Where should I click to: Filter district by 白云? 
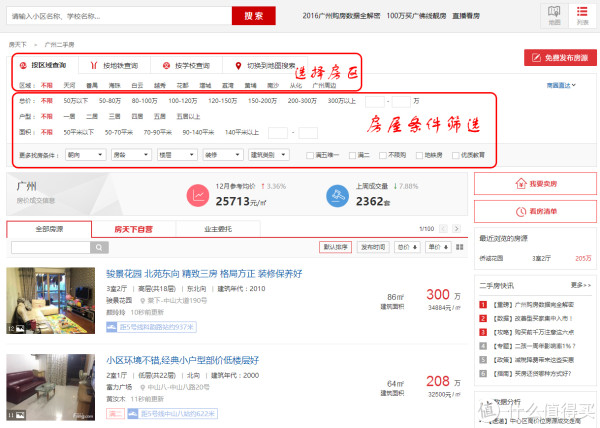pyautogui.click(x=137, y=85)
